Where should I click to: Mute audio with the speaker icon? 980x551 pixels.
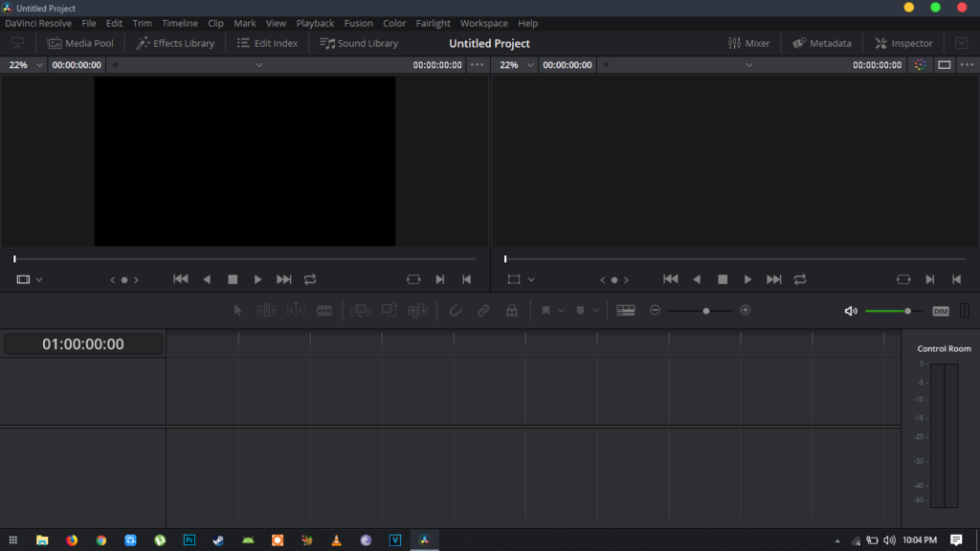coord(851,311)
